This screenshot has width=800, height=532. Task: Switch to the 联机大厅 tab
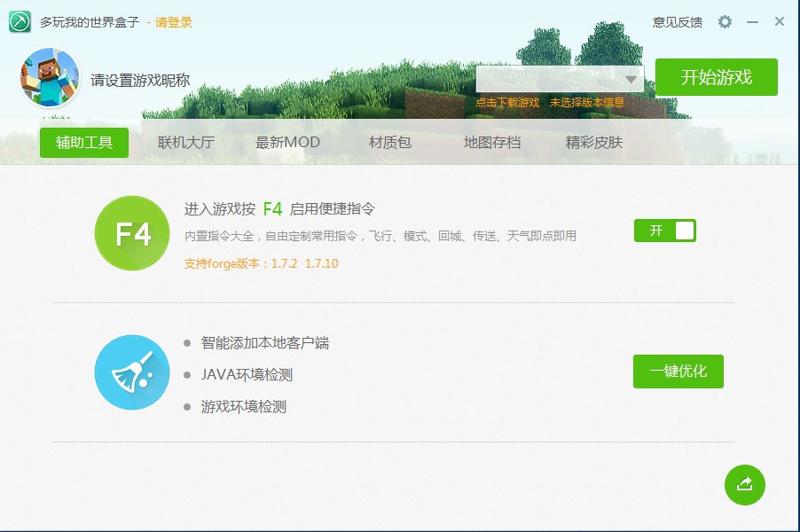184,142
